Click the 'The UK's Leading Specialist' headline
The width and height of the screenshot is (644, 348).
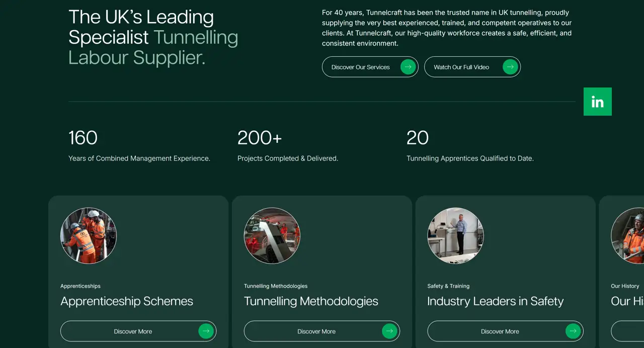(x=153, y=37)
